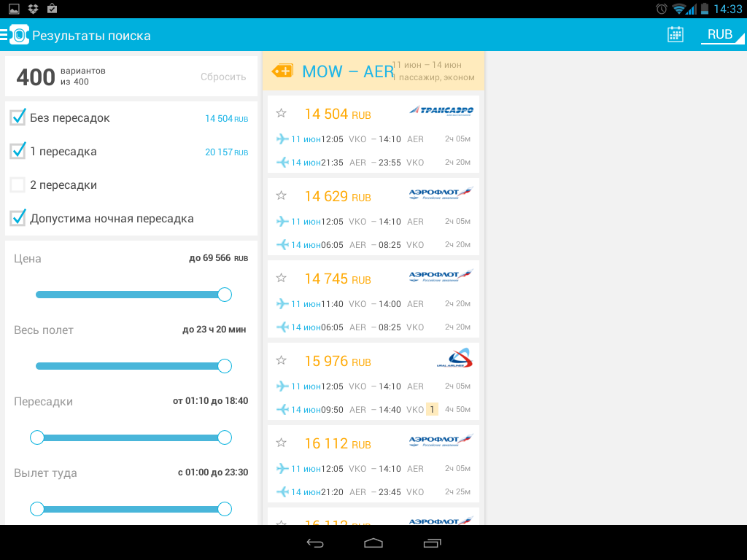This screenshot has height=560, width=747.
Task: Select the 14 629 RUB ticket price
Action: coord(337,197)
